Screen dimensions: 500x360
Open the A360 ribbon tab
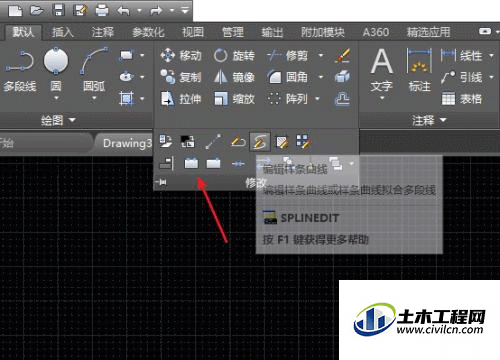tap(376, 32)
